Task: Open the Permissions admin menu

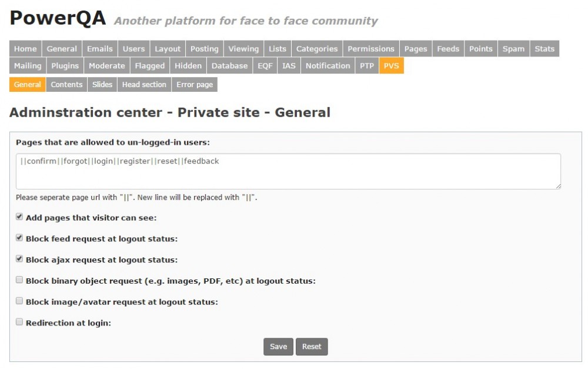Action: (370, 49)
